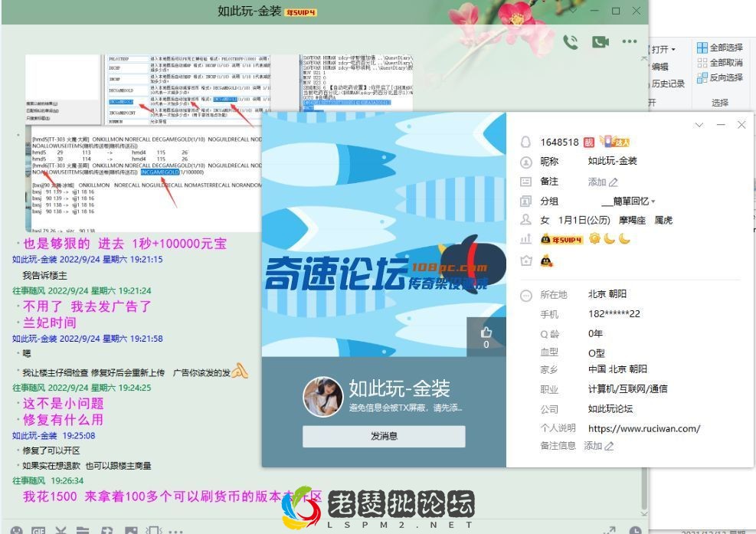The height and width of the screenshot is (534, 756).
Task: Click 添加 next to 备注信息 in profile
Action: (593, 446)
